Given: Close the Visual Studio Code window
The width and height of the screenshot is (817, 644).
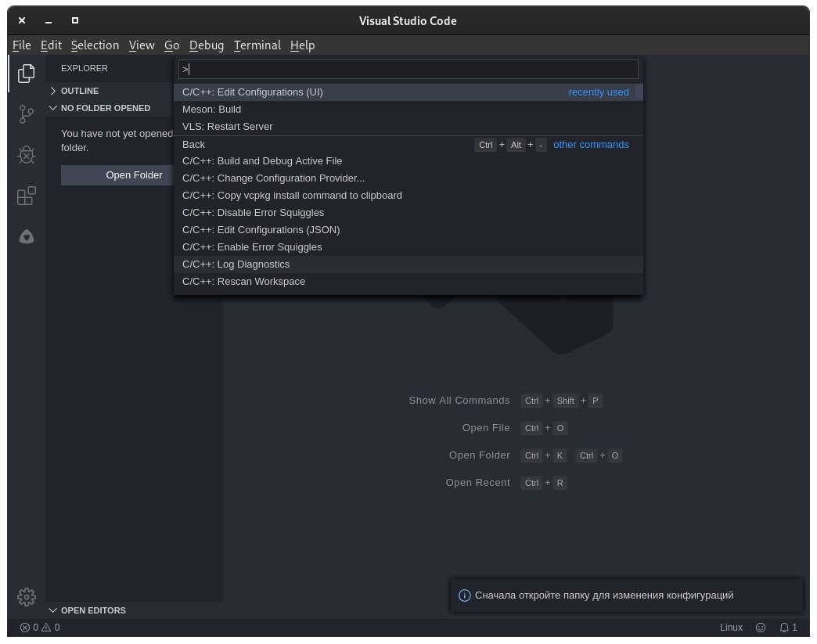Looking at the screenshot, I should click(x=22, y=20).
